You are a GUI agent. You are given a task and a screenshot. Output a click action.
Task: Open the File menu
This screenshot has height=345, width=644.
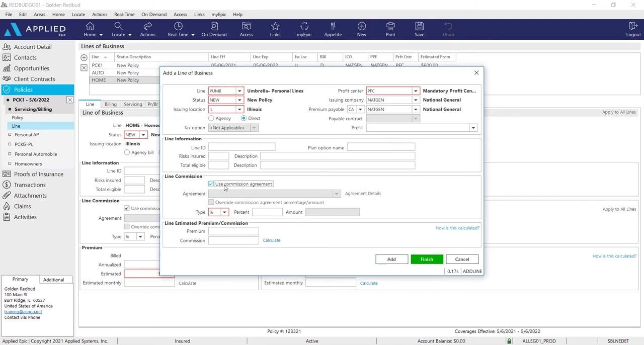pos(9,15)
